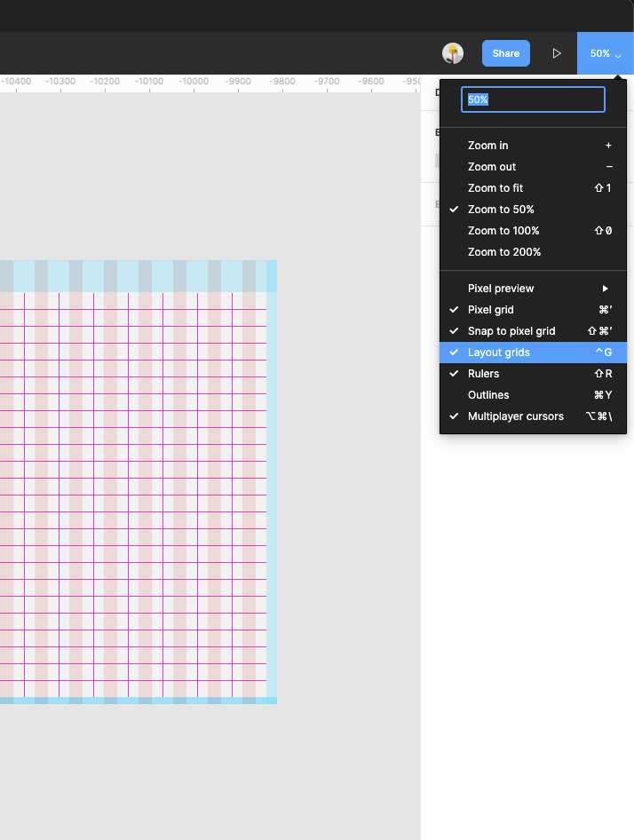Select Zoom to 50% option
Viewport: 634px width, 840px height.
coord(501,210)
